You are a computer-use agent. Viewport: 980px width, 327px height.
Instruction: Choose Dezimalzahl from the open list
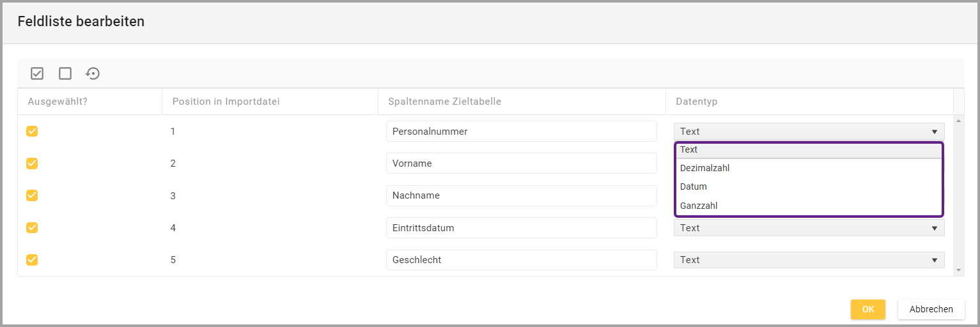705,169
